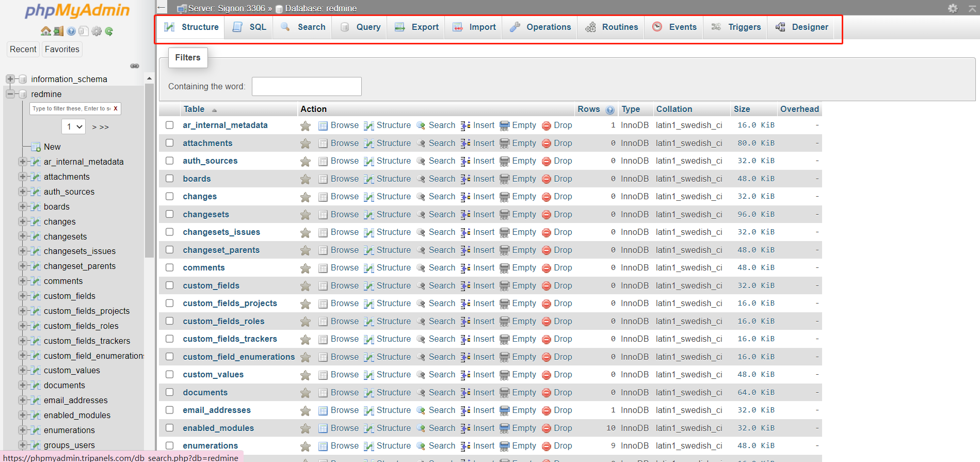Open phpMyAdmin documentation help icon
This screenshot has width=980, height=462.
(x=71, y=31)
